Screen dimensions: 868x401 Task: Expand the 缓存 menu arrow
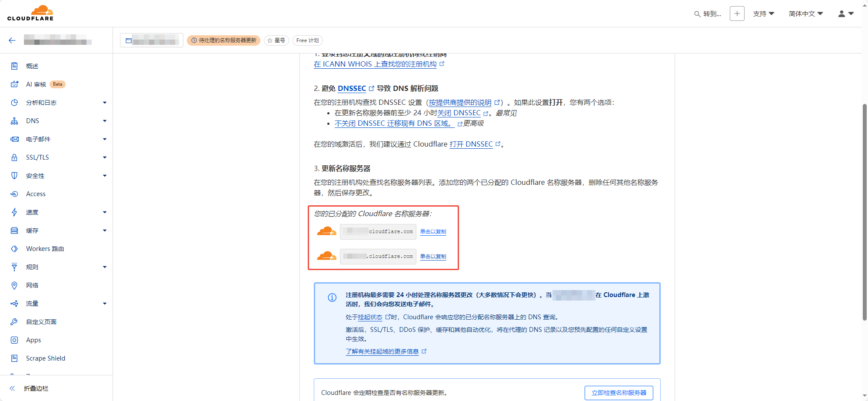click(x=105, y=231)
